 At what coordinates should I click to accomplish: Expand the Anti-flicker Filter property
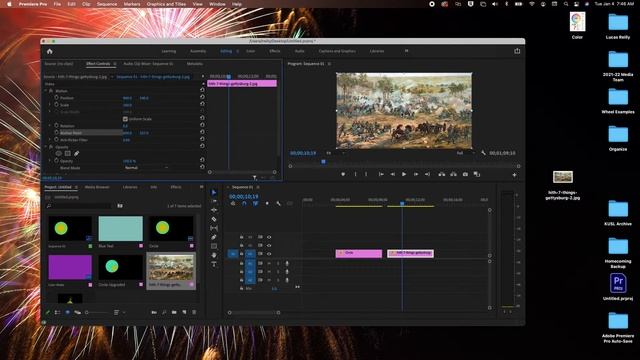tap(50, 140)
